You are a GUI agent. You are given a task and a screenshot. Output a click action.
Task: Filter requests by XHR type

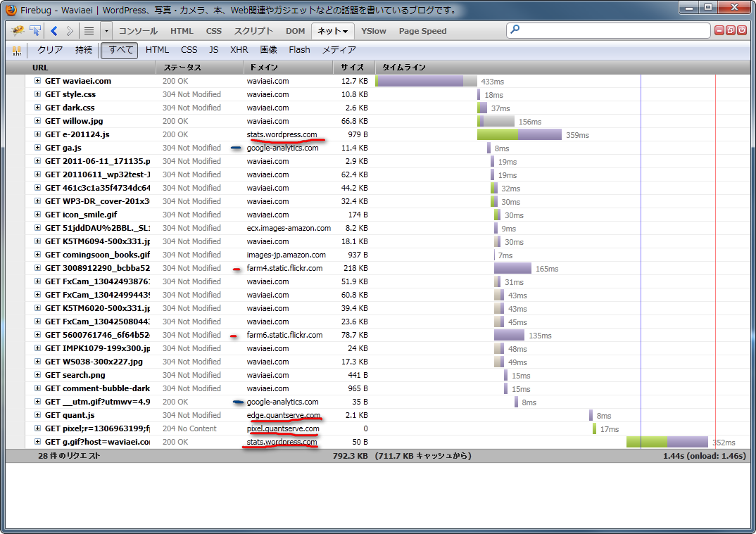tap(239, 50)
